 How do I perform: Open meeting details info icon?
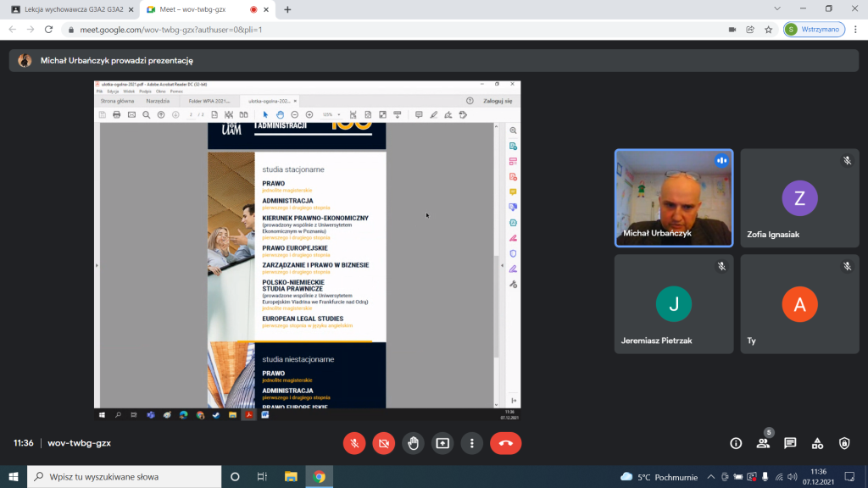point(736,443)
